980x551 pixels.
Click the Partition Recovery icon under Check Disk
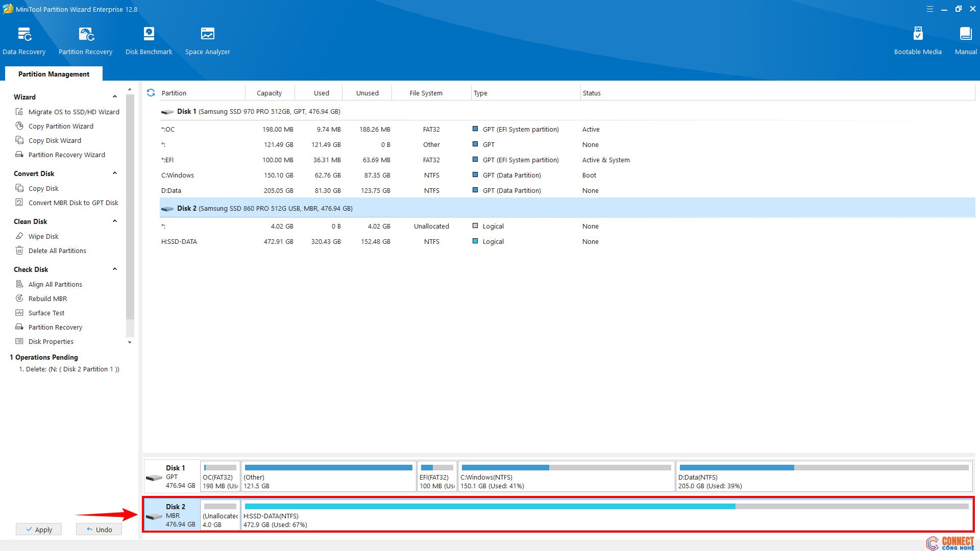coord(19,327)
